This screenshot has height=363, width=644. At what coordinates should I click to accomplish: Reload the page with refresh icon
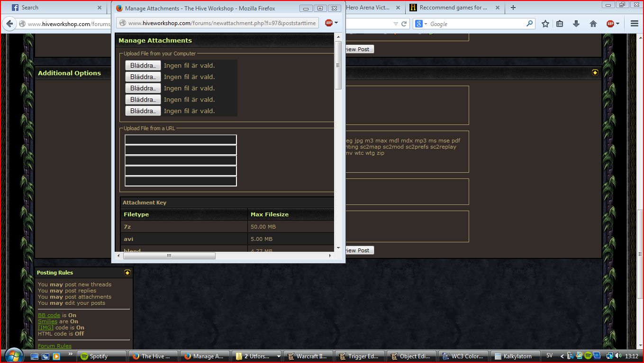(x=404, y=24)
